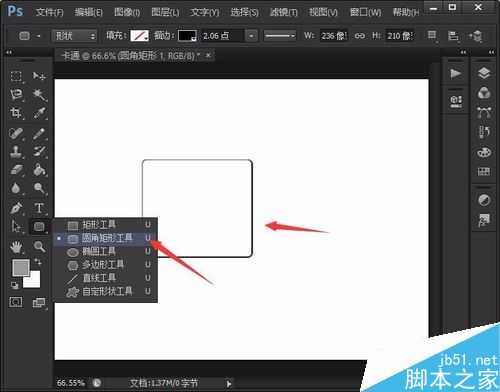
Task: Change the screen mode
Action: (39, 302)
